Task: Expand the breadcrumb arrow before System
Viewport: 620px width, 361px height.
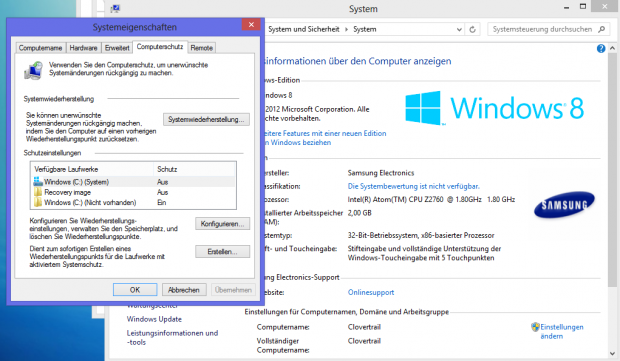Action: point(346,29)
